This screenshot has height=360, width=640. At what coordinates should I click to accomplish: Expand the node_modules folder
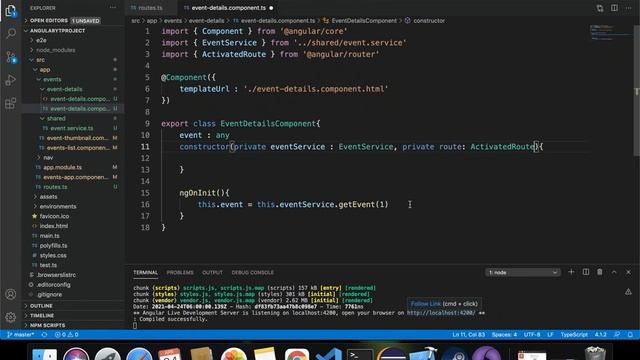[x=73, y=50]
